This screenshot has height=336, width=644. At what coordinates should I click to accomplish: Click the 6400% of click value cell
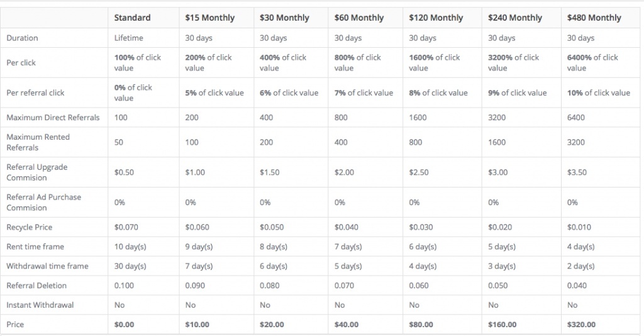click(x=593, y=62)
